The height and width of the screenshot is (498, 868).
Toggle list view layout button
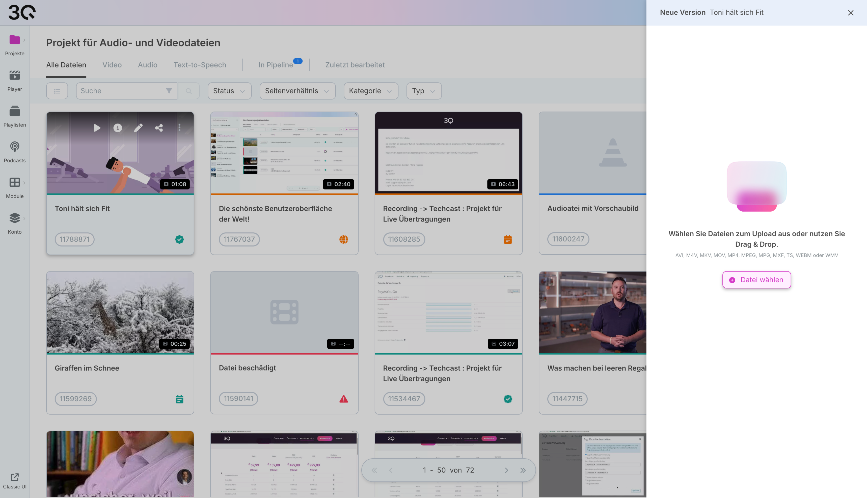tap(57, 91)
